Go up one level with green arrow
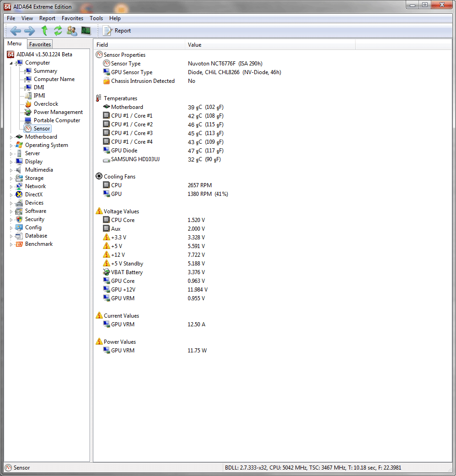Screen dimensions: 456x476 click(x=45, y=31)
